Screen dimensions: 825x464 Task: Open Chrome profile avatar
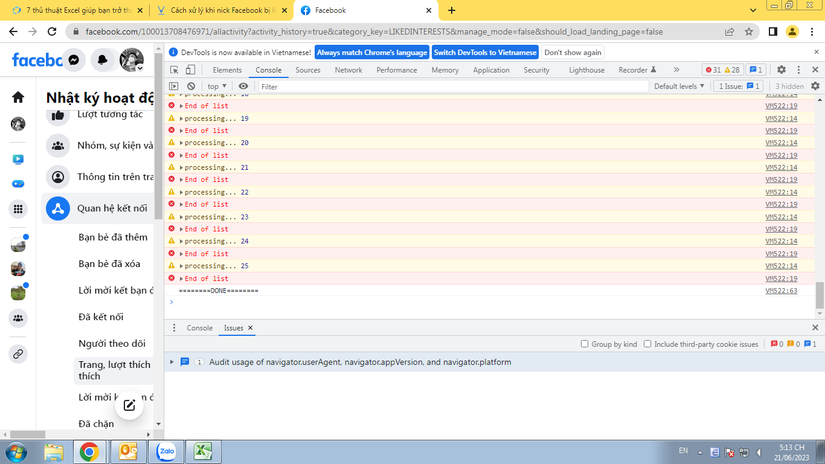pos(792,32)
